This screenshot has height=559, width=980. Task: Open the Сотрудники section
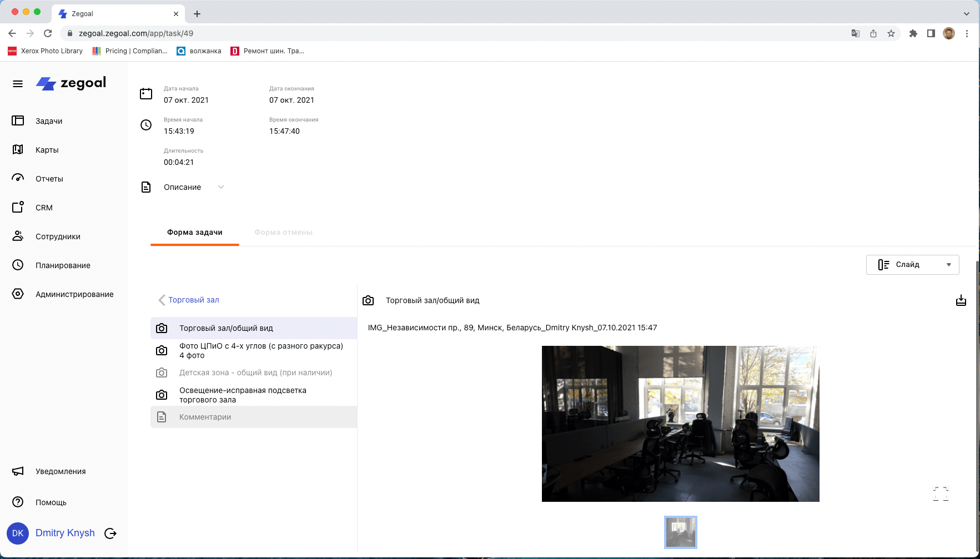[x=58, y=236]
